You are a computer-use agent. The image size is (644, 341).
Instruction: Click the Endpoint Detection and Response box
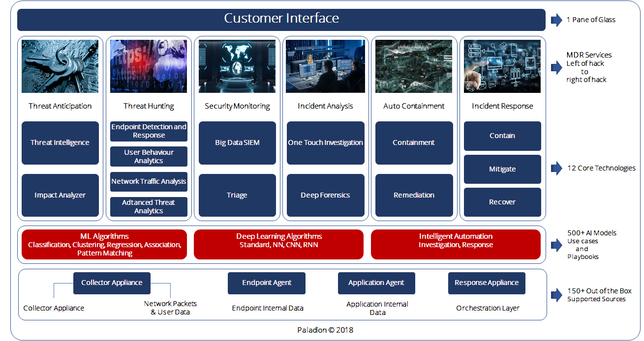click(x=149, y=131)
